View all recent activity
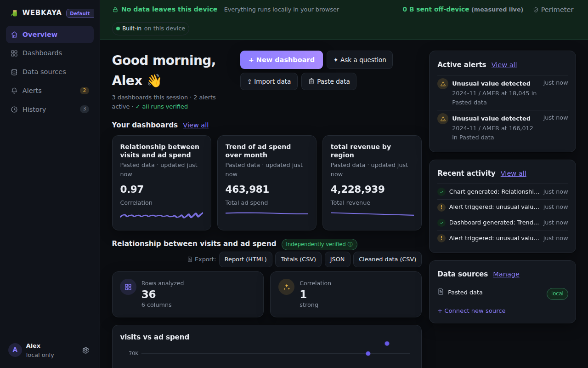This screenshot has height=368, width=588. (x=514, y=173)
